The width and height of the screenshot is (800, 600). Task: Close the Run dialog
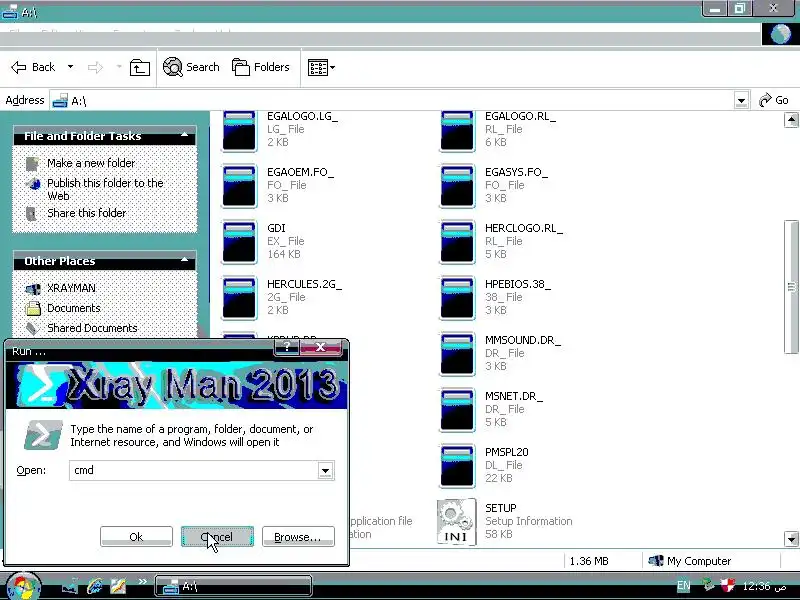[x=320, y=347]
